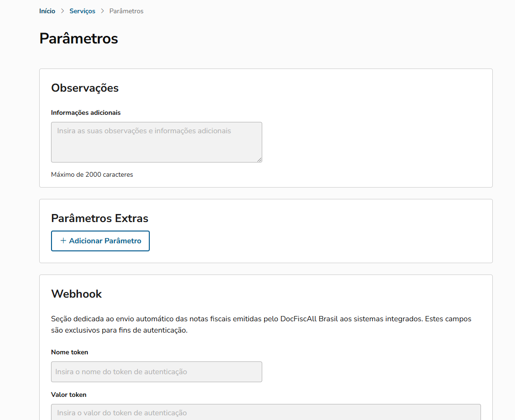This screenshot has height=420, width=515.
Task: Click the chevron separator after Início
Action: pos(62,11)
